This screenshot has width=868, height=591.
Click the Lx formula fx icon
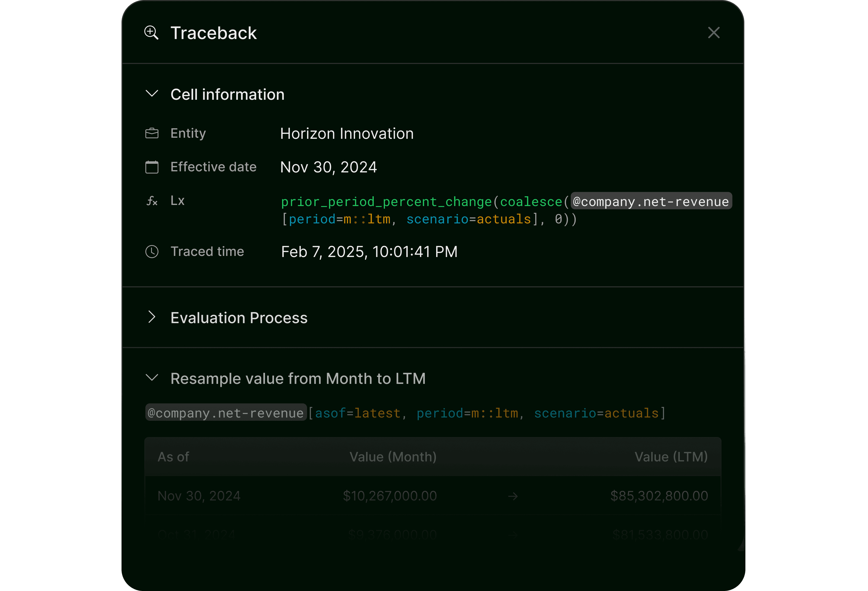(x=152, y=201)
